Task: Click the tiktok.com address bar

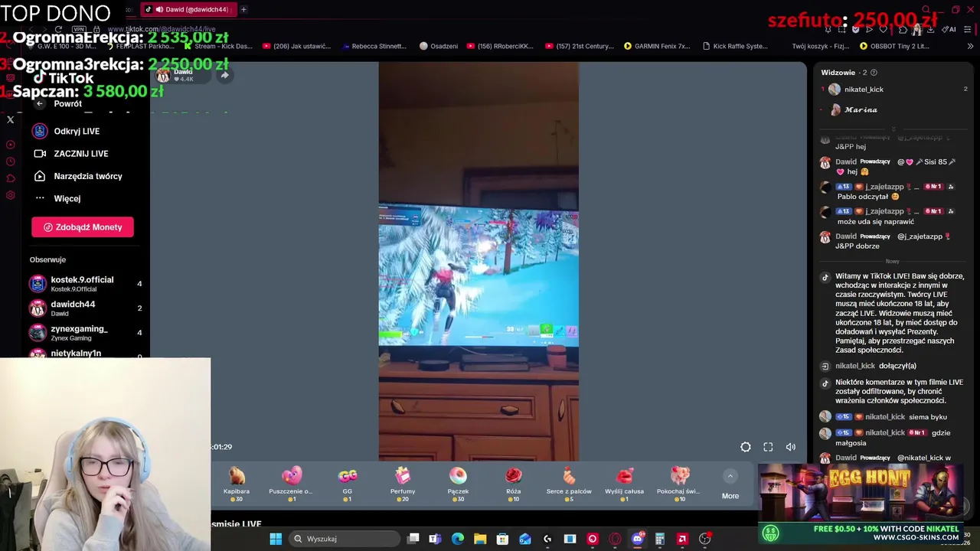Action: (x=161, y=29)
